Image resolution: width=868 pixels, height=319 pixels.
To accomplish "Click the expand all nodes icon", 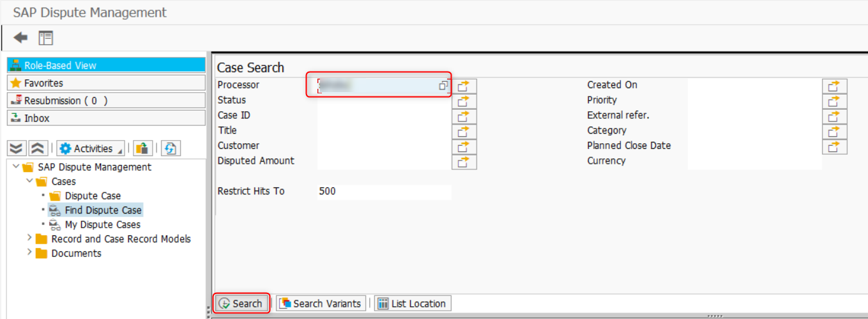I will (17, 148).
